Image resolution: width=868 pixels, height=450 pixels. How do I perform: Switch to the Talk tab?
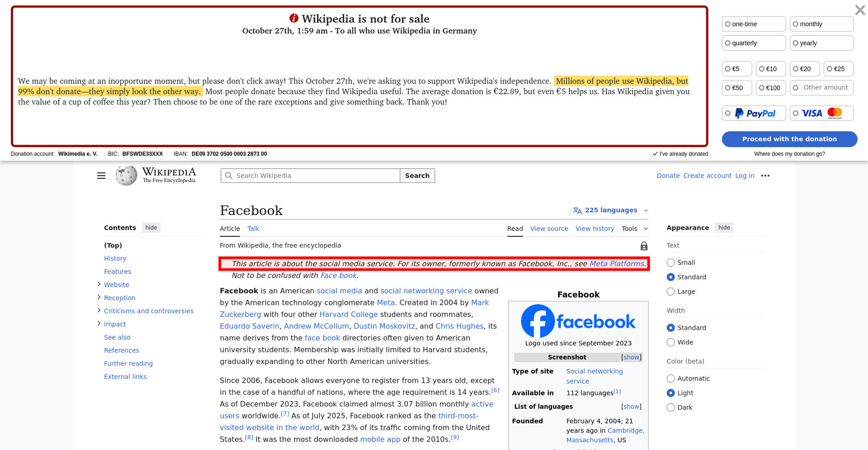(x=253, y=228)
